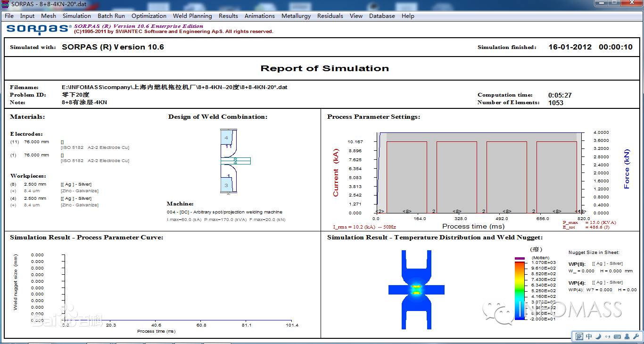The width and height of the screenshot is (644, 344).
Task: Click the 'Weld nugget size (mm)' axis label
Action: (x=16, y=282)
